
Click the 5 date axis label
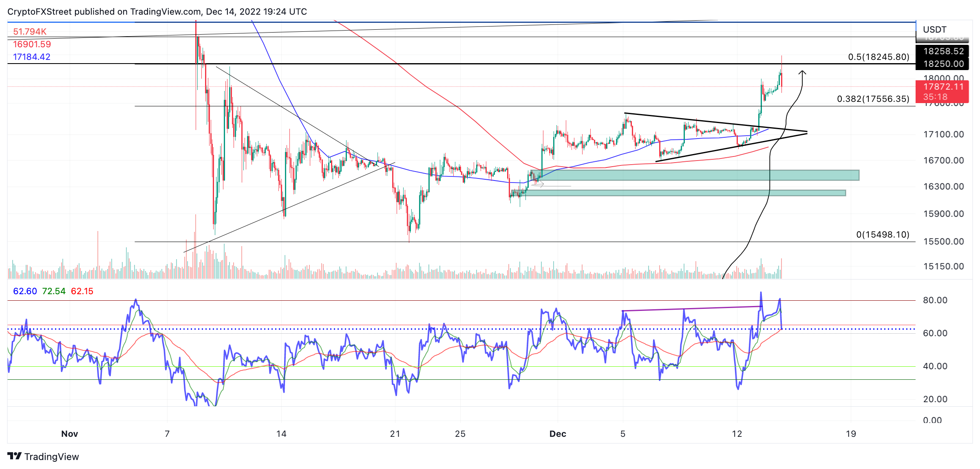623,434
